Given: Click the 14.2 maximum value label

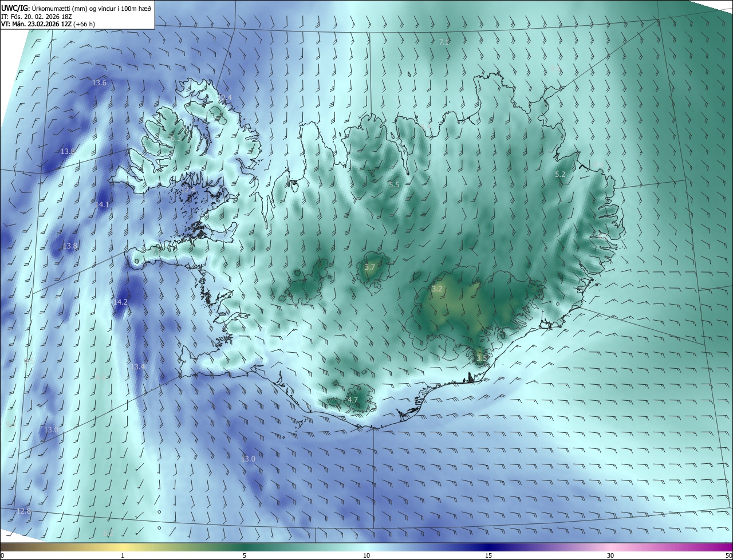Looking at the screenshot, I should click(120, 302).
